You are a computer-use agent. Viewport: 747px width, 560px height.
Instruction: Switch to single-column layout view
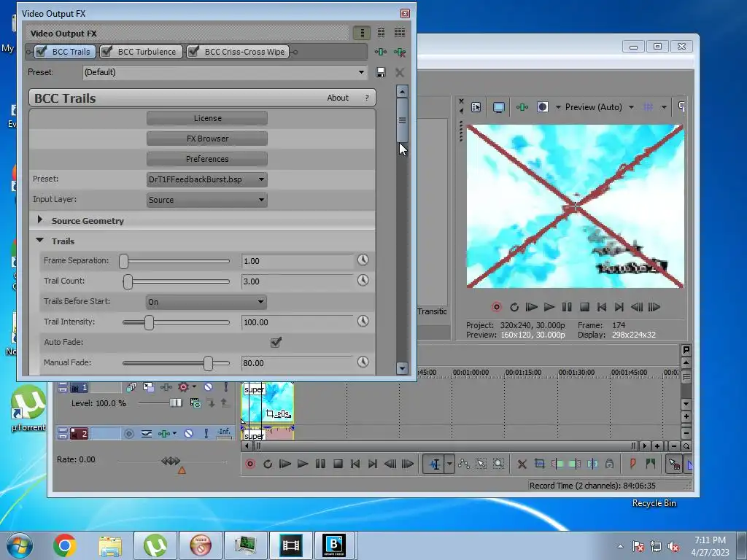point(362,33)
